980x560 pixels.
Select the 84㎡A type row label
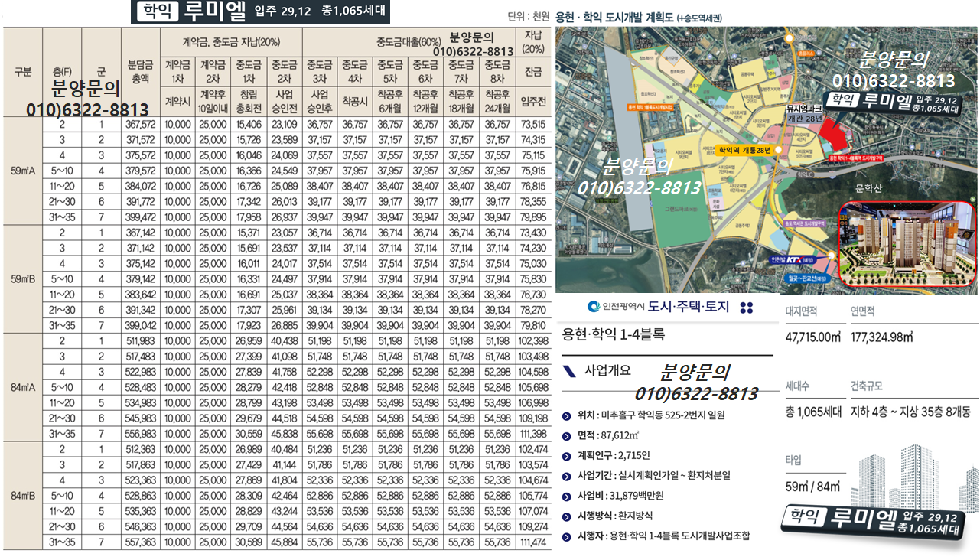pos(23,387)
